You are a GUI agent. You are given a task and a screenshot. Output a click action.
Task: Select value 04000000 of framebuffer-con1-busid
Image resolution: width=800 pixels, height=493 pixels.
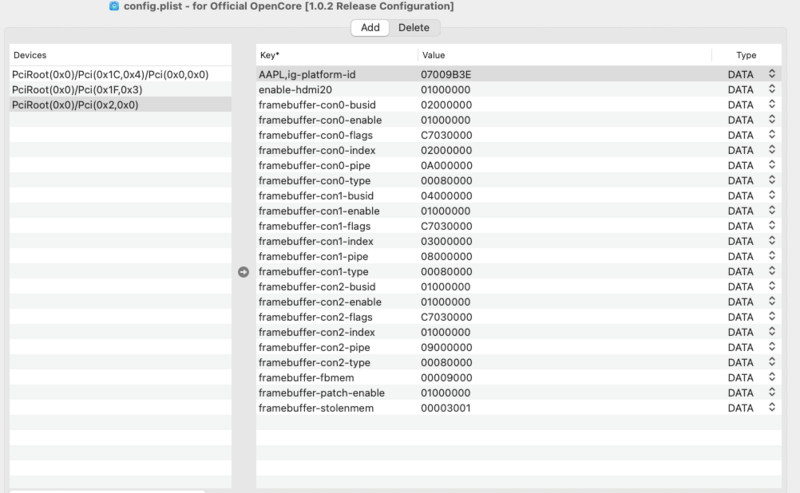point(446,196)
